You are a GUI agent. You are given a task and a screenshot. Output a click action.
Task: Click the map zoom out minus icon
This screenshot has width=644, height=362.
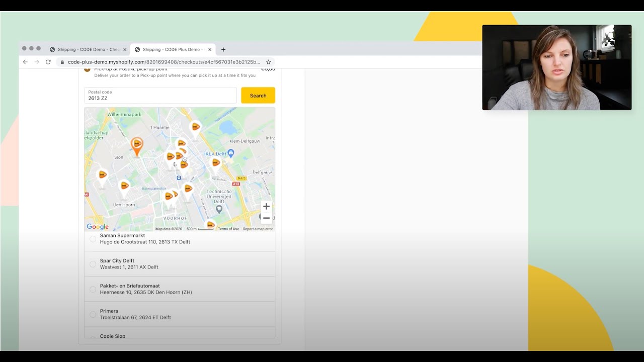(x=266, y=217)
